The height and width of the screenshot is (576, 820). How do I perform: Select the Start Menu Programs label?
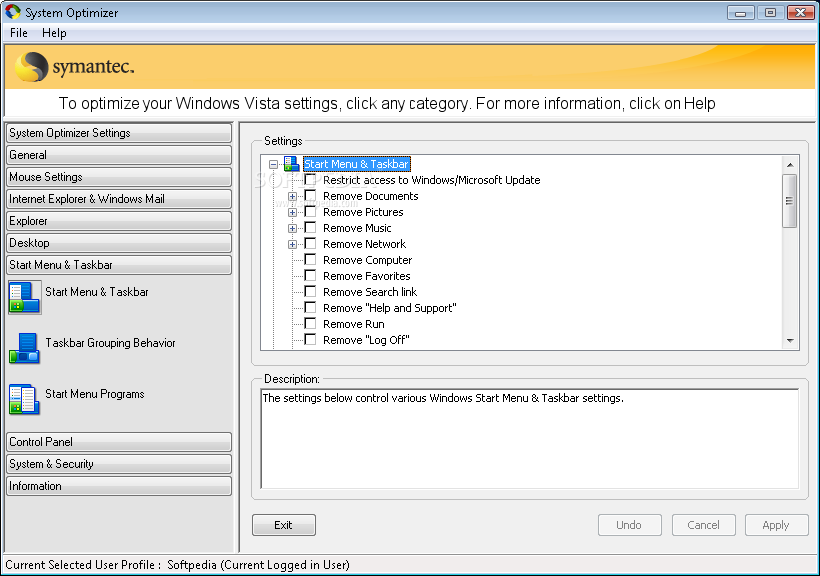coord(95,394)
